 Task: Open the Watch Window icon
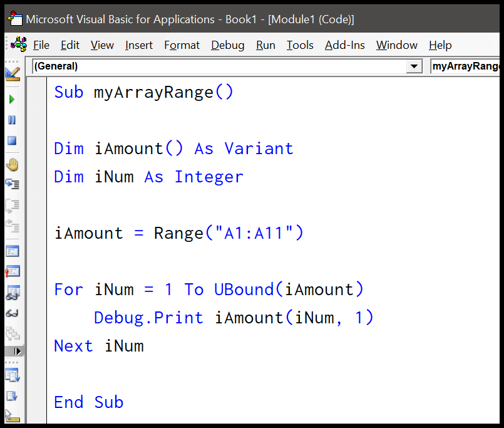pos(12,292)
